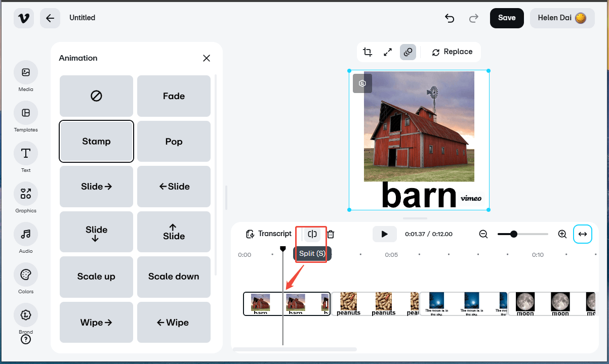Open the Templates sidebar panel
Screen dimensions: 609x364
pos(26,117)
